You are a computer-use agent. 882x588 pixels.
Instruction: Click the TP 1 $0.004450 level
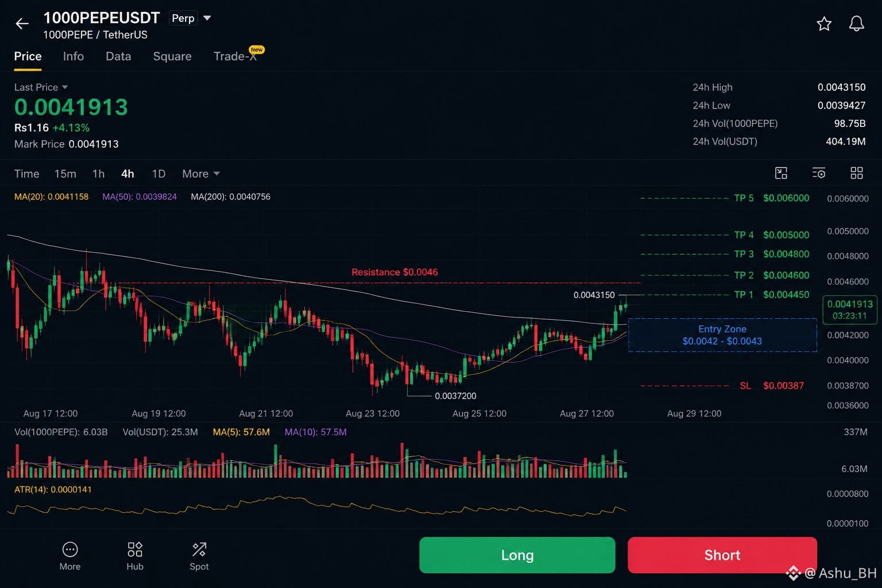pyautogui.click(x=772, y=295)
